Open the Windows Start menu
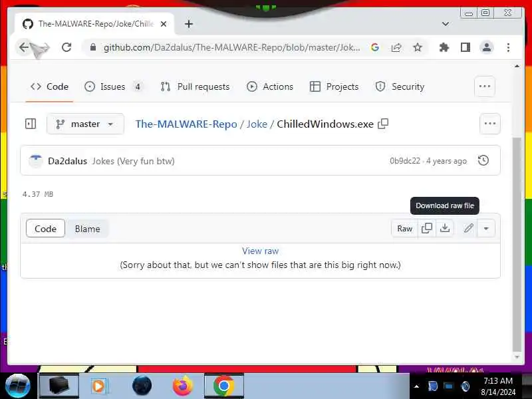 click(18, 386)
